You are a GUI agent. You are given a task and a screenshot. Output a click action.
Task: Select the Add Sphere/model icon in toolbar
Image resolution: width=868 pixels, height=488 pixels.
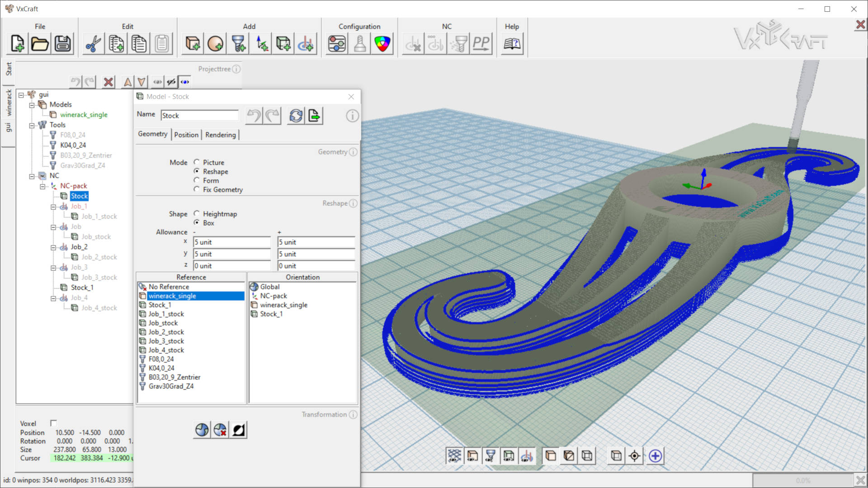[x=215, y=43]
